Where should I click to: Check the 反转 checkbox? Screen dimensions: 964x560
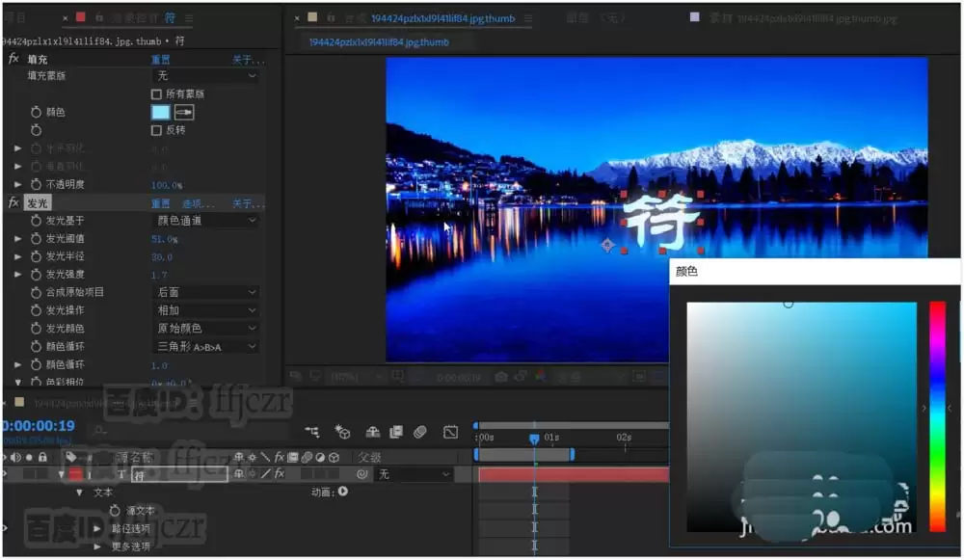pos(156,130)
